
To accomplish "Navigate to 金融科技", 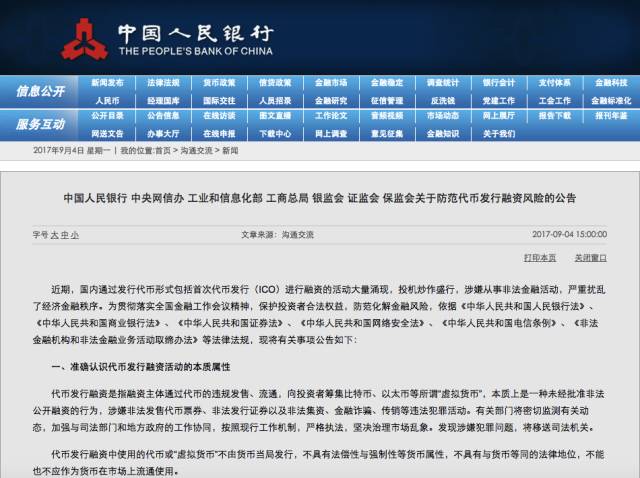I will point(611,83).
